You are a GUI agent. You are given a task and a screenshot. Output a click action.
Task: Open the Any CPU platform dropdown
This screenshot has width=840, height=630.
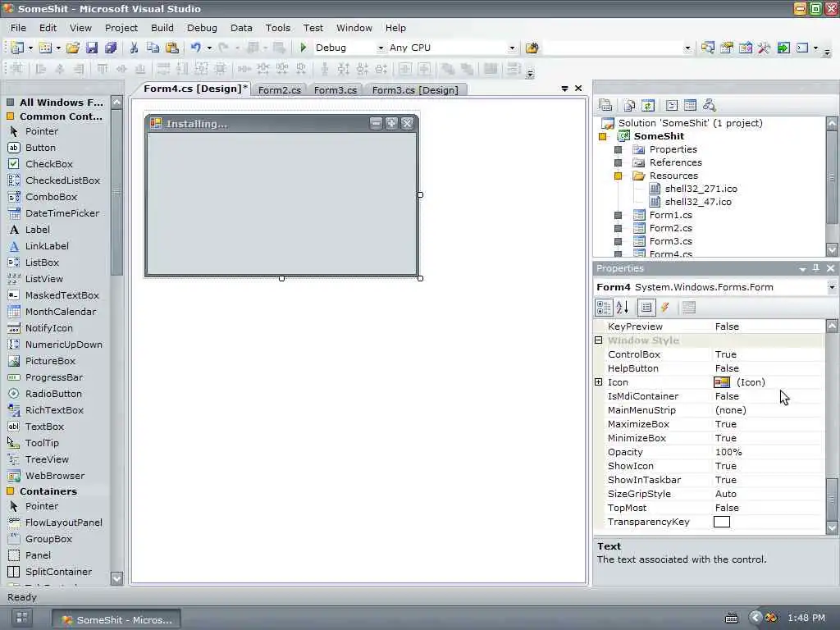click(x=512, y=48)
